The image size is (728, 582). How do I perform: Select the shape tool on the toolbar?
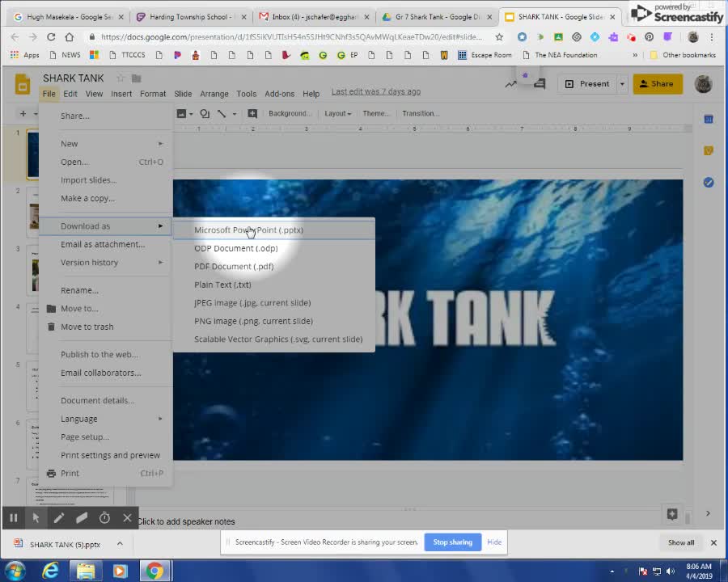(205, 113)
